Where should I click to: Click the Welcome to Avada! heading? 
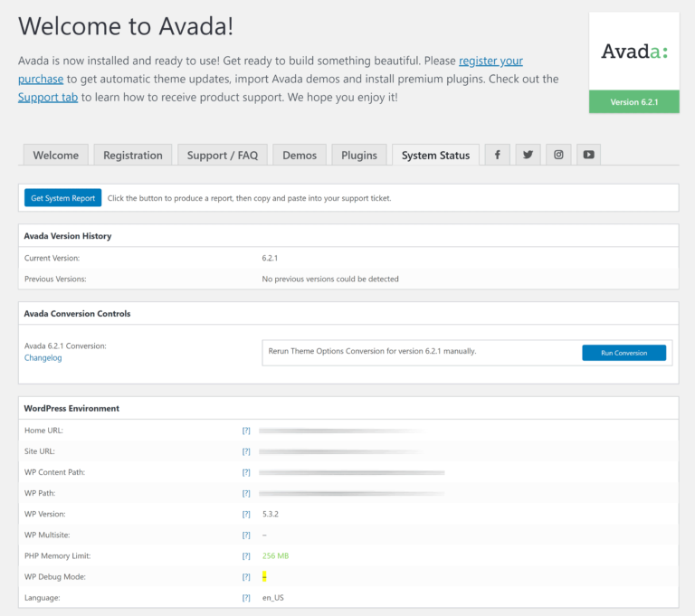point(126,25)
